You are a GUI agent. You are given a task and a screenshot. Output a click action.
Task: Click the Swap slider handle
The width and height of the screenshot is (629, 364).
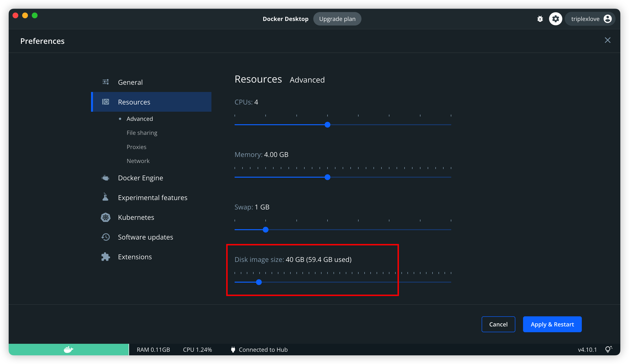pos(266,230)
